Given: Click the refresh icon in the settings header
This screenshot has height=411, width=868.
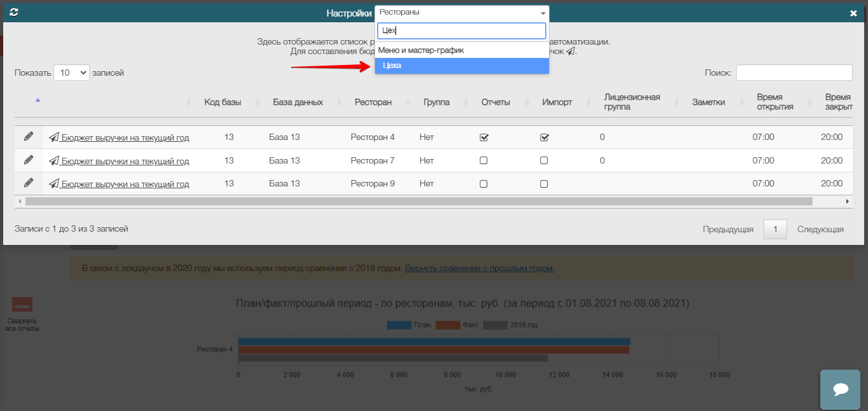Looking at the screenshot, I should pos(13,13).
